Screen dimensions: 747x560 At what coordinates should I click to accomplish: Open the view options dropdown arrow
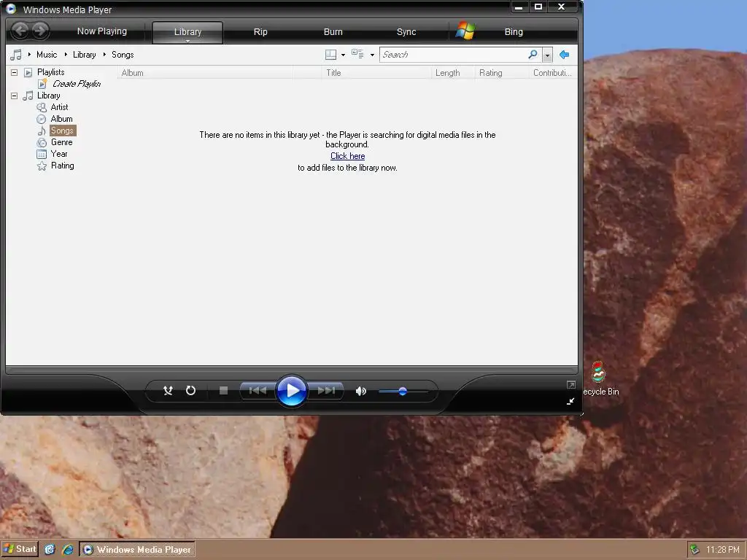click(372, 55)
